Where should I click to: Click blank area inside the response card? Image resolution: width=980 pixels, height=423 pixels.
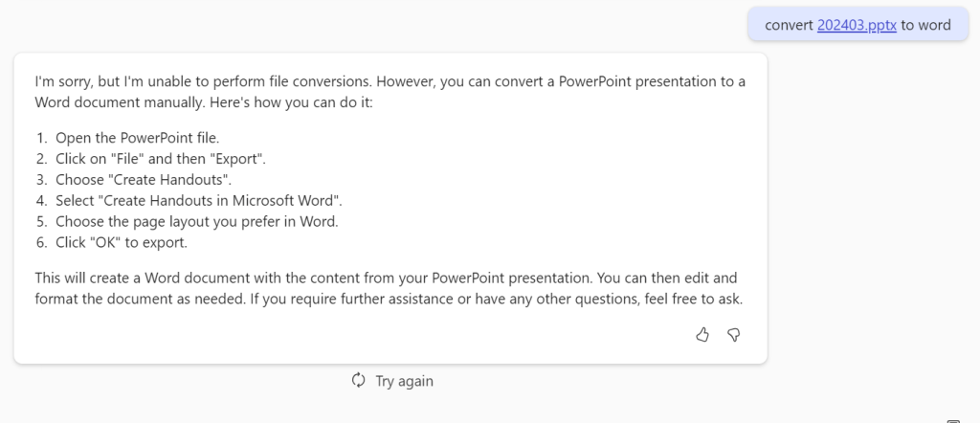click(383, 335)
